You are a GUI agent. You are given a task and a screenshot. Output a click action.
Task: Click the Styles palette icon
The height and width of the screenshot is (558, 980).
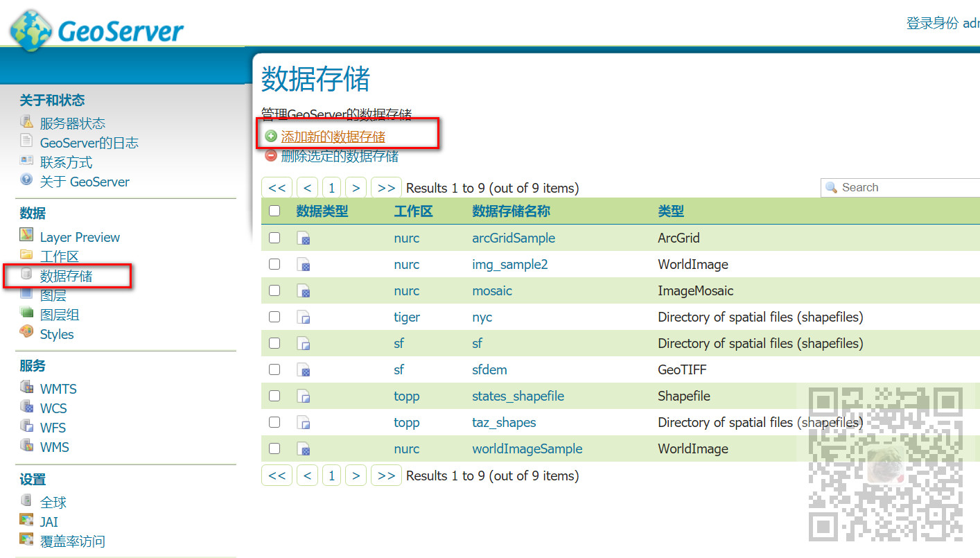click(x=26, y=333)
